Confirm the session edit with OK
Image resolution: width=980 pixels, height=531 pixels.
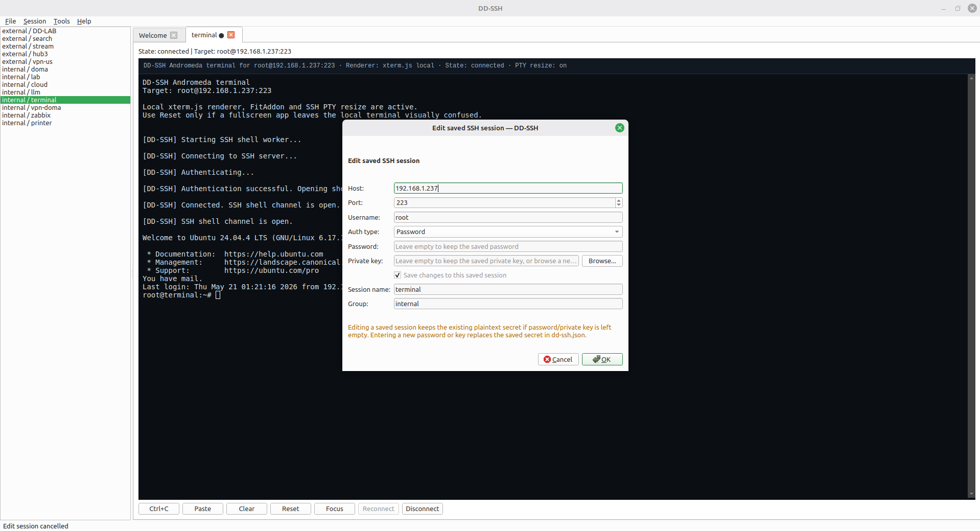[602, 359]
